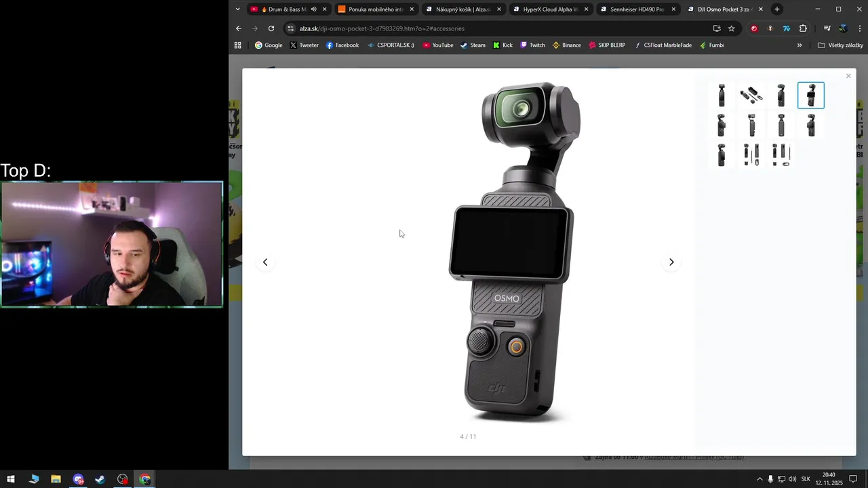Click the install app icon in address bar

coord(717,28)
